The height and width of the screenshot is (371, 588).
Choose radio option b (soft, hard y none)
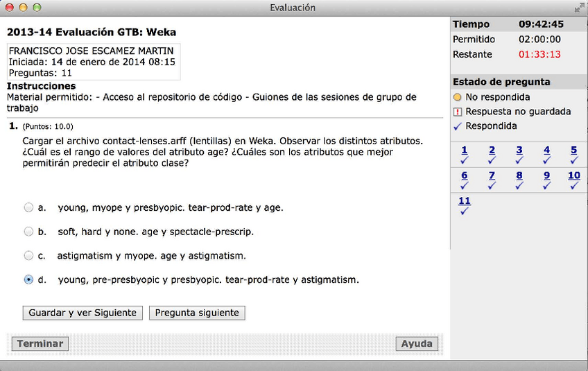pos(28,232)
